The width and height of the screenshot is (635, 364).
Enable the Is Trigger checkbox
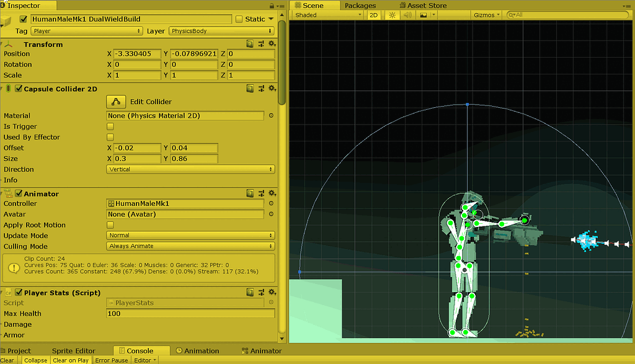pos(110,127)
